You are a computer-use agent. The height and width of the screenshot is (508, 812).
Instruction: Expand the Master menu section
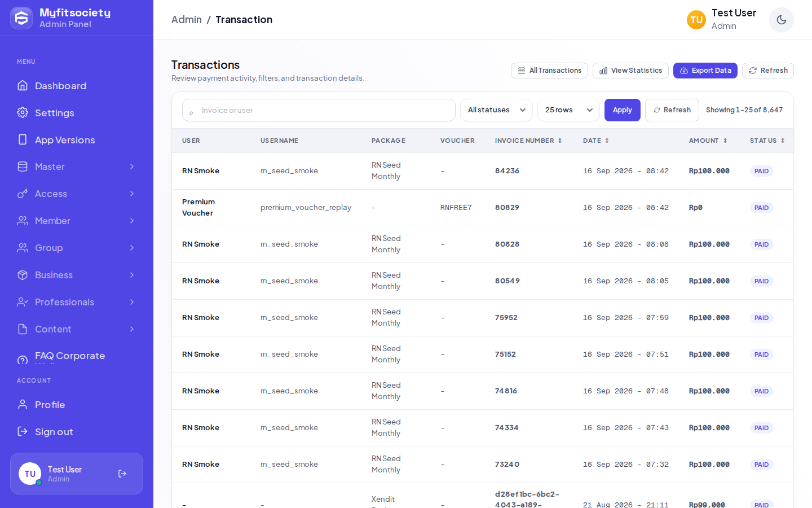tap(77, 167)
